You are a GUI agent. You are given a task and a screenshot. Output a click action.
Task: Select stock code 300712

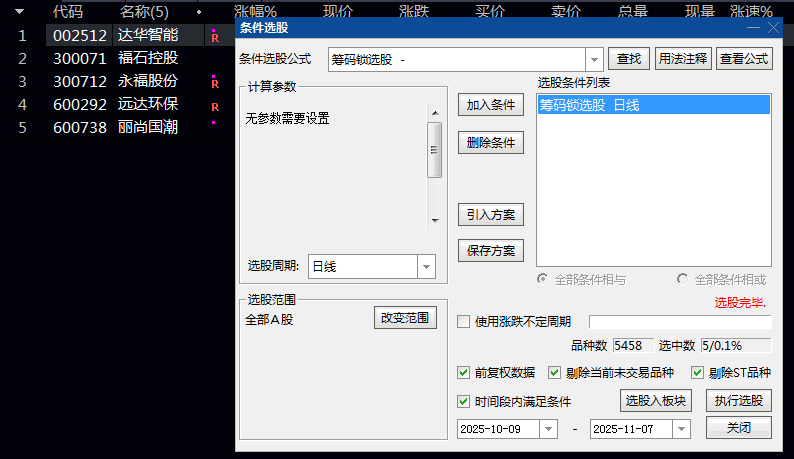pyautogui.click(x=80, y=82)
